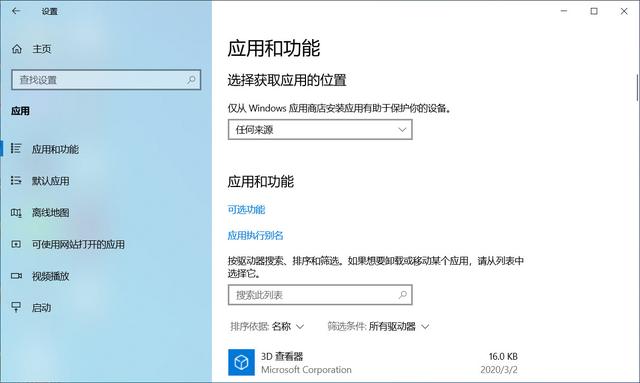This screenshot has height=383, width=640.
Task: Open 可使用网站打开的应用 page
Action: [x=106, y=244]
